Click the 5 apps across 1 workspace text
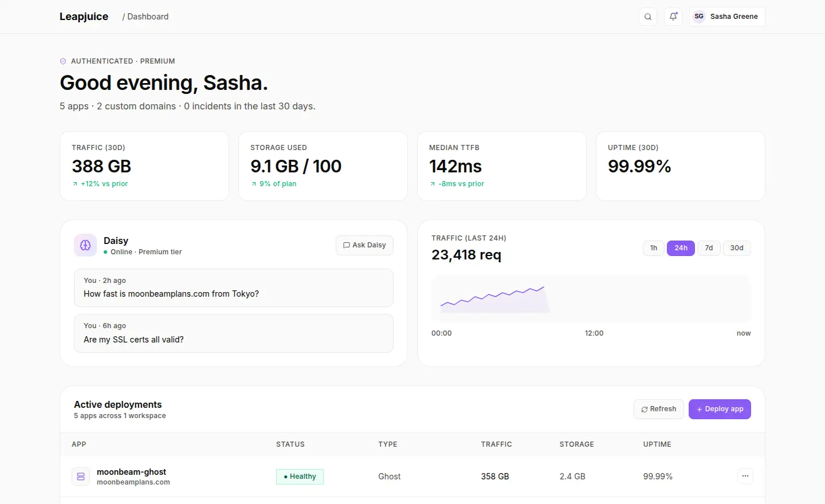Screen dimensions: 825x504 coord(120,416)
